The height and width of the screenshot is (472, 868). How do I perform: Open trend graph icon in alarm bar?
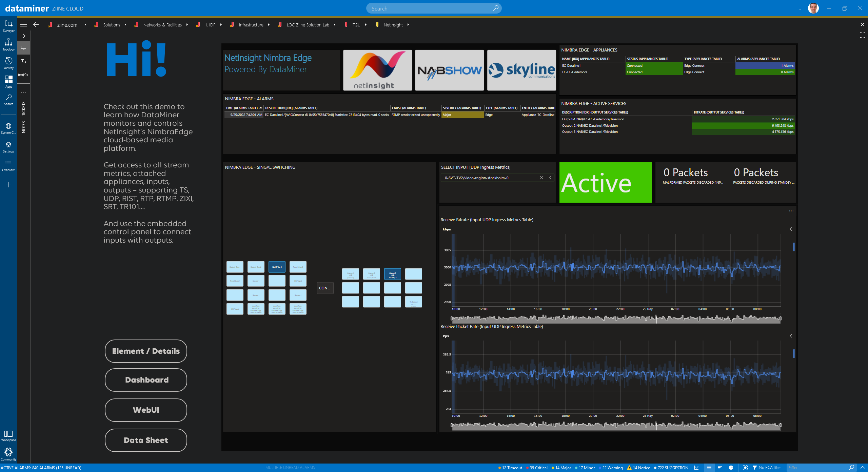[x=696, y=468]
